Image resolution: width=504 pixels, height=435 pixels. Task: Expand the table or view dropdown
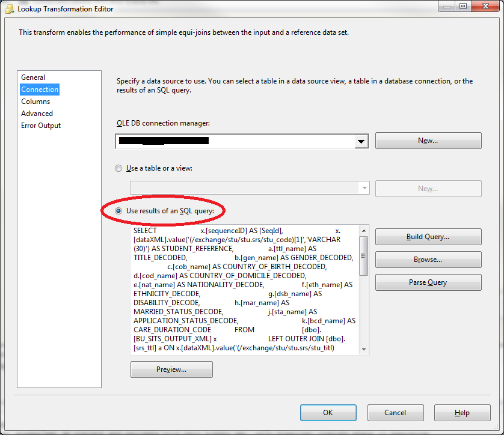click(x=363, y=189)
